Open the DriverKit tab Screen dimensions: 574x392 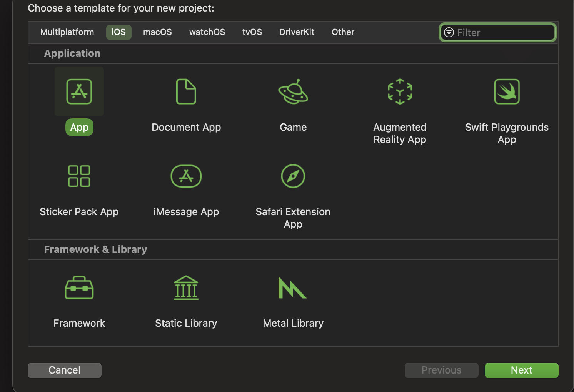point(297,32)
